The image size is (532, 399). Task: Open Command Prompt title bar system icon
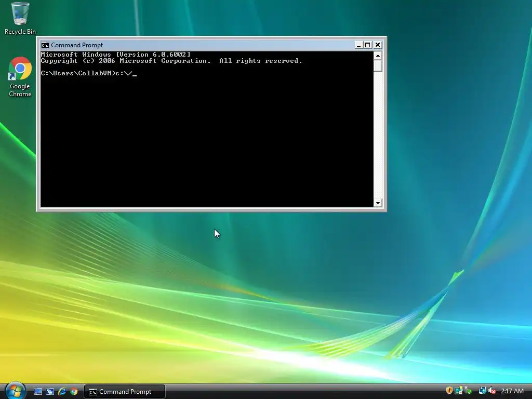pyautogui.click(x=45, y=45)
